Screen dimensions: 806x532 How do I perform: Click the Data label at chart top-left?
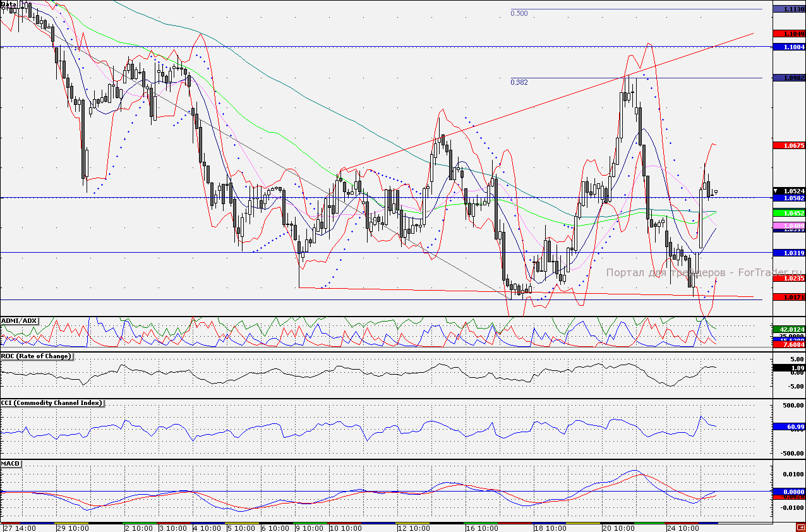(x=9, y=4)
